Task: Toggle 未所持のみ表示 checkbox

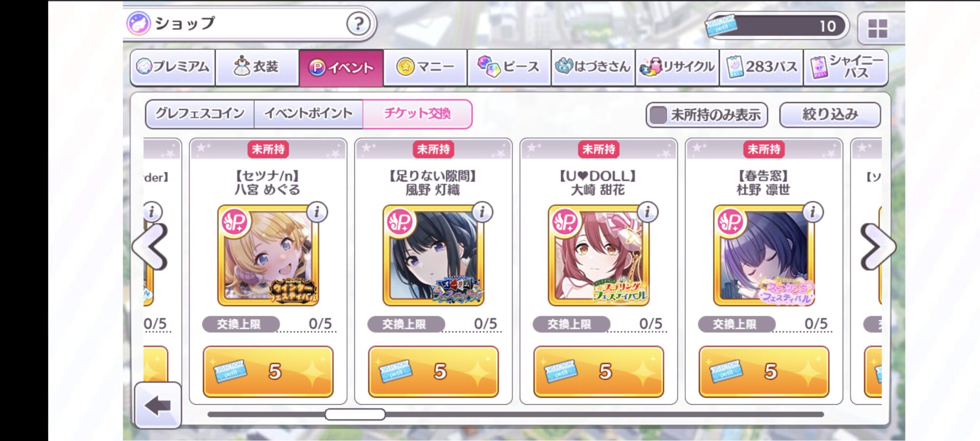Action: [x=658, y=115]
